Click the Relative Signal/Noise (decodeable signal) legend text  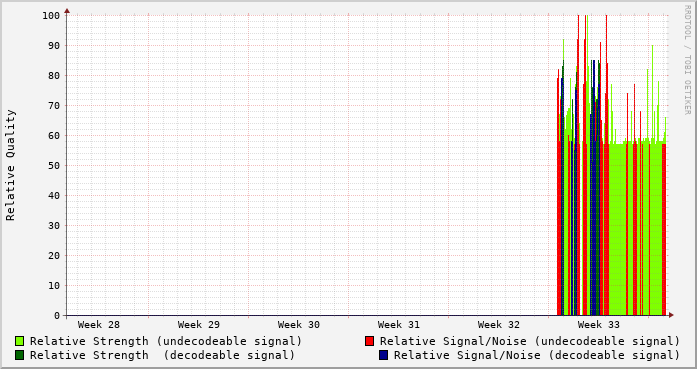[x=537, y=355]
